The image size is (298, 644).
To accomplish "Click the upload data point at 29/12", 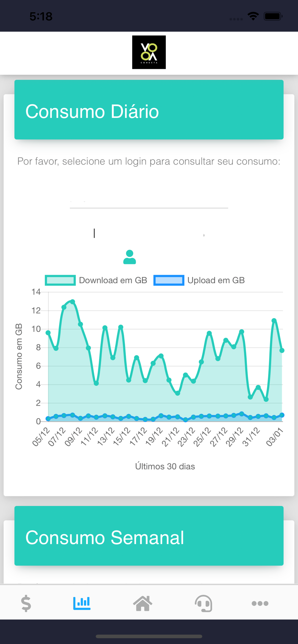I will [x=242, y=414].
